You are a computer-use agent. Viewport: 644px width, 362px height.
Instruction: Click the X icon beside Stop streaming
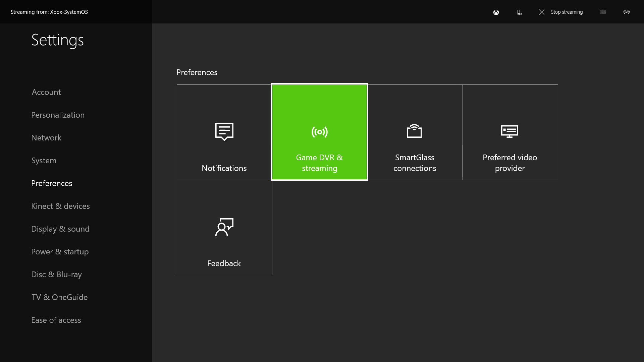tap(542, 12)
